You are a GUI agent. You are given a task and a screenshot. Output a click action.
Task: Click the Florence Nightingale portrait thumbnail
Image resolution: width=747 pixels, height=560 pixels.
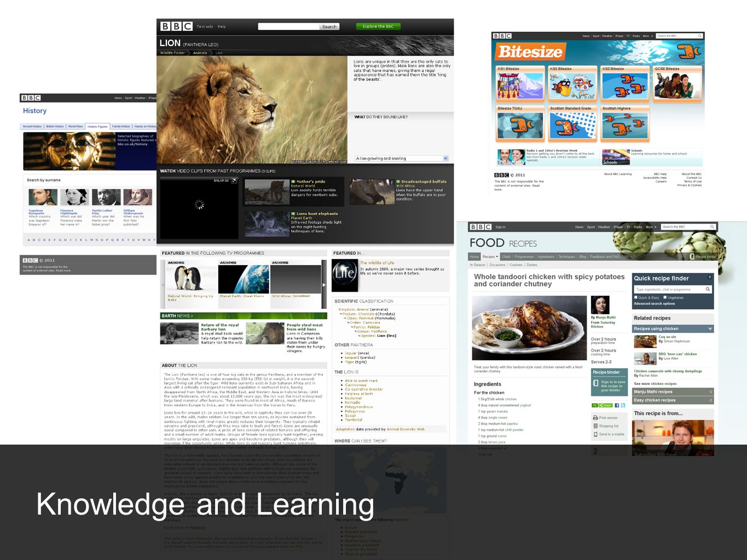(74, 197)
